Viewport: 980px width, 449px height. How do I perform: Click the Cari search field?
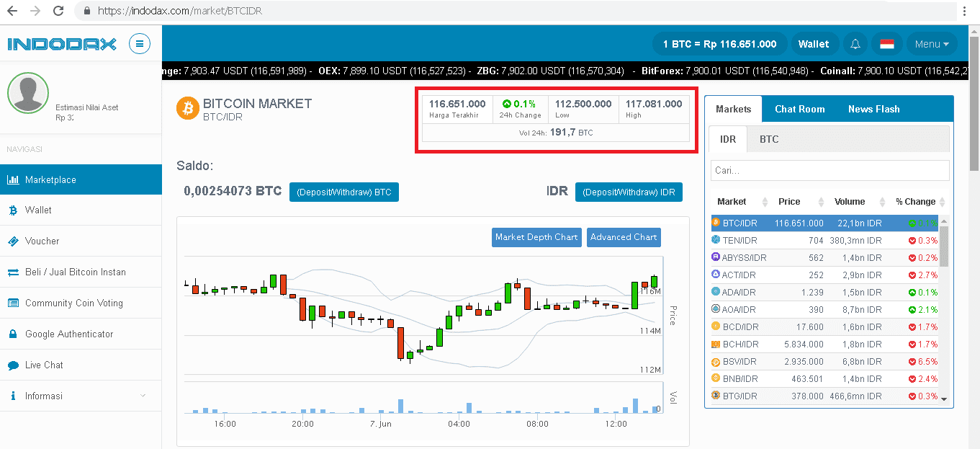[x=830, y=170]
